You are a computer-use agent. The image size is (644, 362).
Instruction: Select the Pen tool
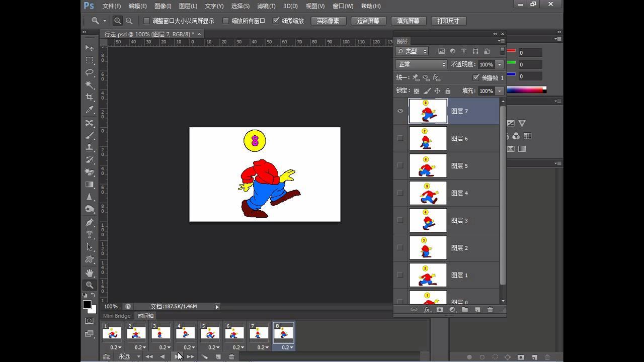coord(90,222)
